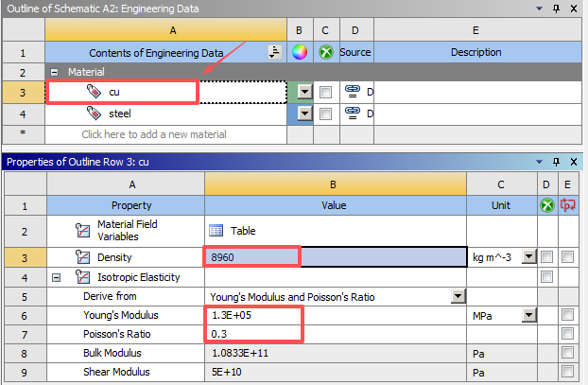Open Young's Modulus unit dropdown MPa
This screenshot has width=588, height=385.
point(529,315)
